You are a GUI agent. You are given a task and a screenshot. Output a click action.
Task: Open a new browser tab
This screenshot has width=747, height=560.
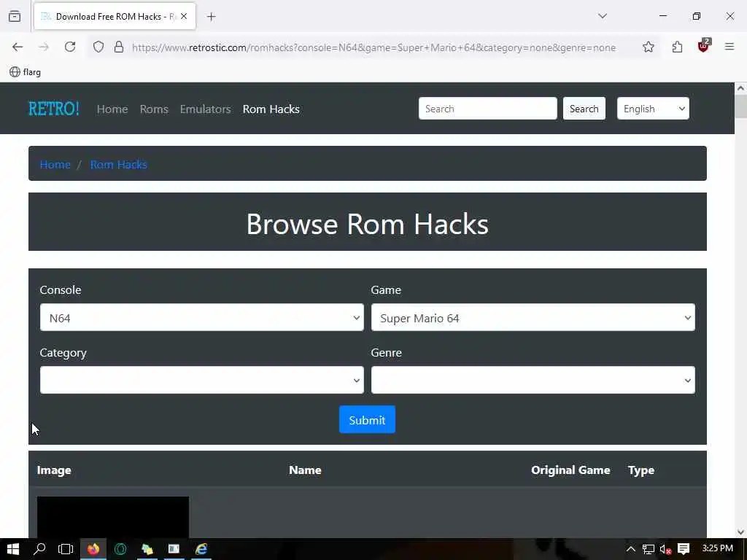click(x=212, y=17)
